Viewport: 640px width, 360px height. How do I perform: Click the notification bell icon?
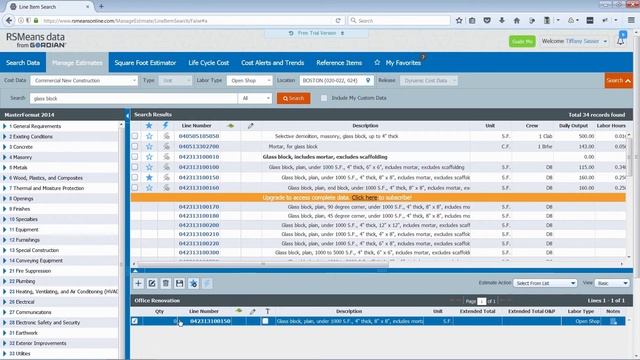[x=620, y=41]
